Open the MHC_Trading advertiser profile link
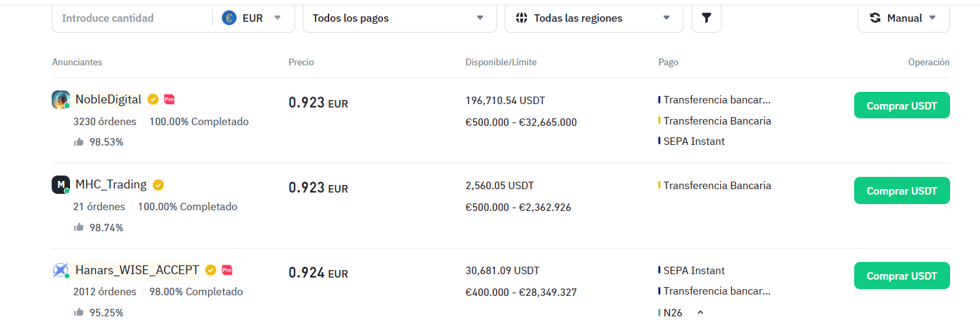980x332 pixels. pos(111,184)
